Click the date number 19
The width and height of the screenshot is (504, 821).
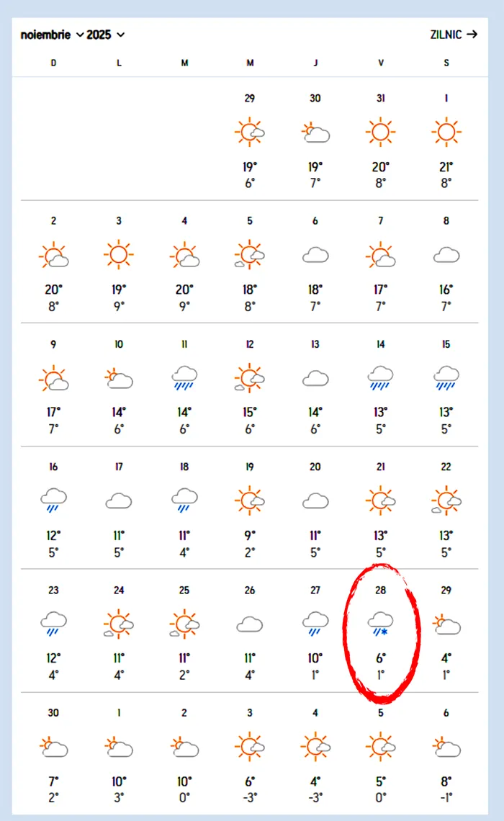(x=250, y=467)
